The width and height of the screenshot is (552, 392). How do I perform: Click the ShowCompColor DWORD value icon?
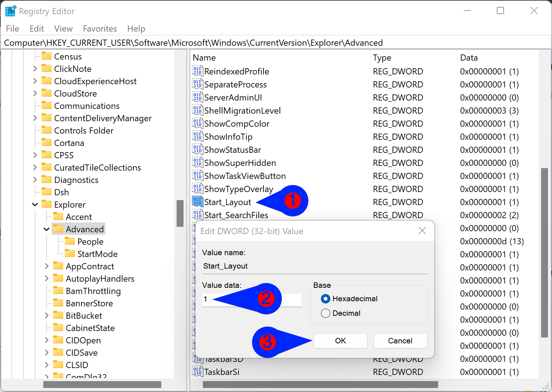tap(197, 123)
